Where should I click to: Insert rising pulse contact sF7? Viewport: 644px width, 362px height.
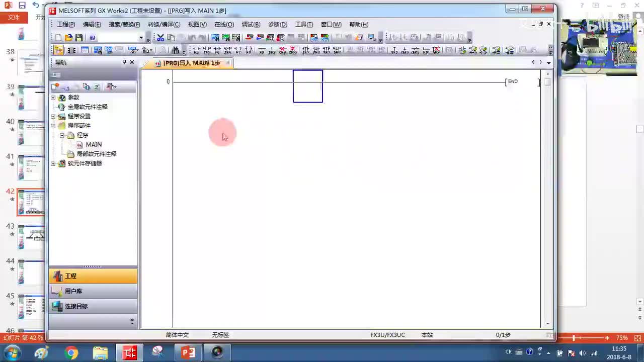point(306,51)
